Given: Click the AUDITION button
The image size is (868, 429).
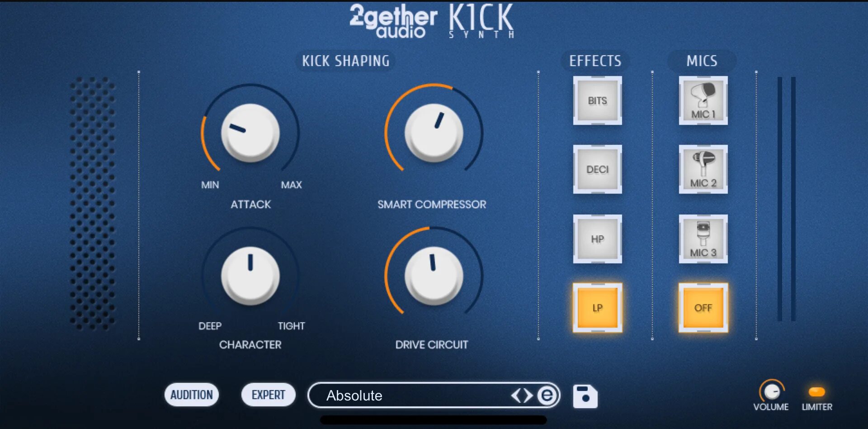Looking at the screenshot, I should tap(192, 395).
